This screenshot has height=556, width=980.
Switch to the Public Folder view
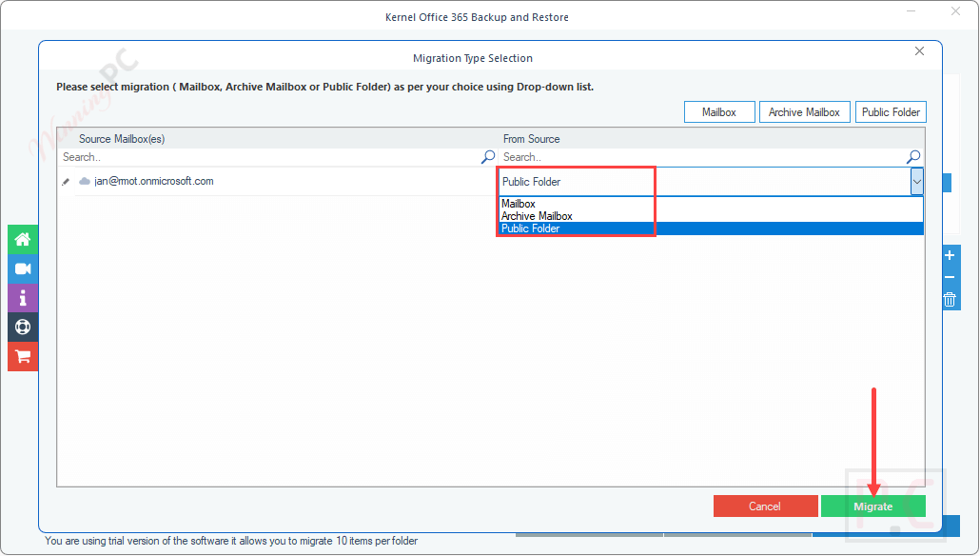pyautogui.click(x=891, y=111)
